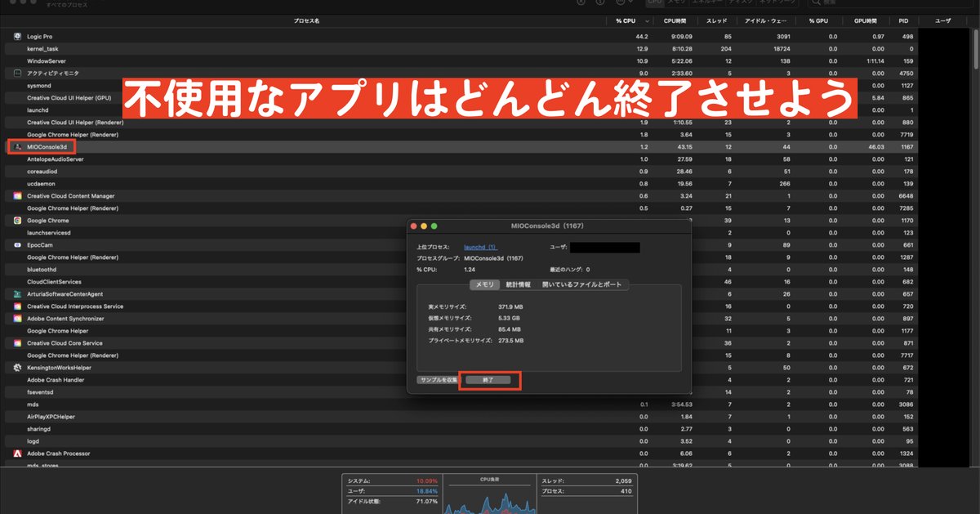Click the KensingtonWorksHelper icon

[17, 368]
